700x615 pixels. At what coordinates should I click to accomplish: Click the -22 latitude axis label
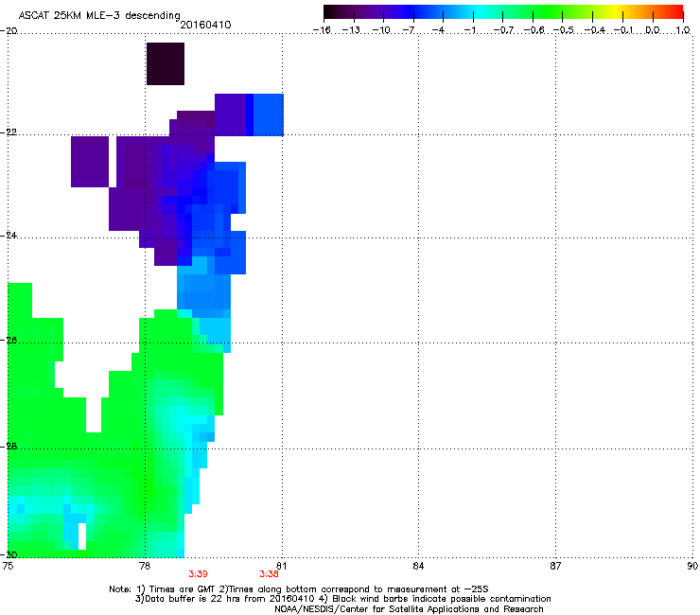pos(9,132)
